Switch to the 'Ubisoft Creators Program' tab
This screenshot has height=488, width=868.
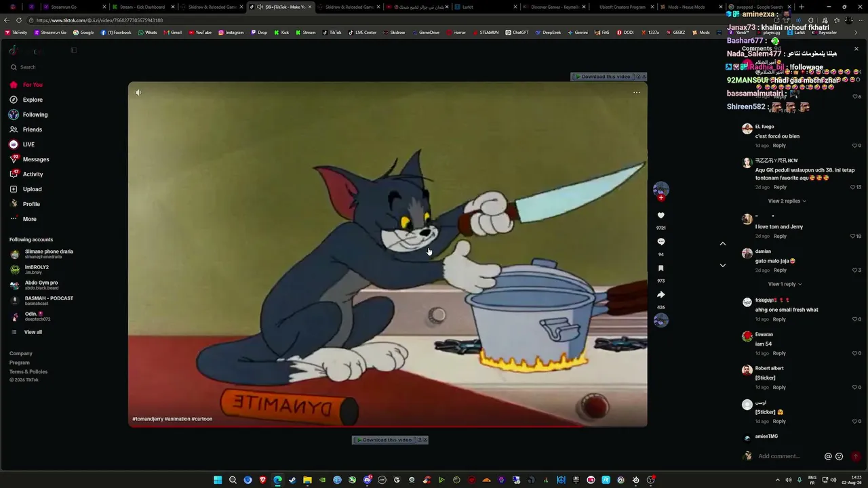coord(621,7)
